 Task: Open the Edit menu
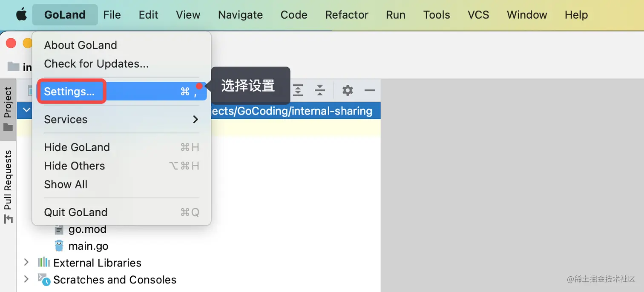[148, 14]
